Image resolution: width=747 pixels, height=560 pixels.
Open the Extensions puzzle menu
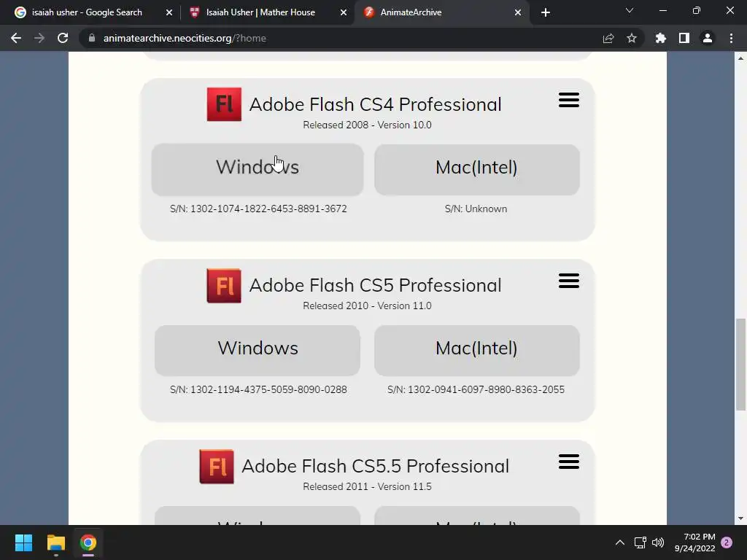click(x=661, y=38)
